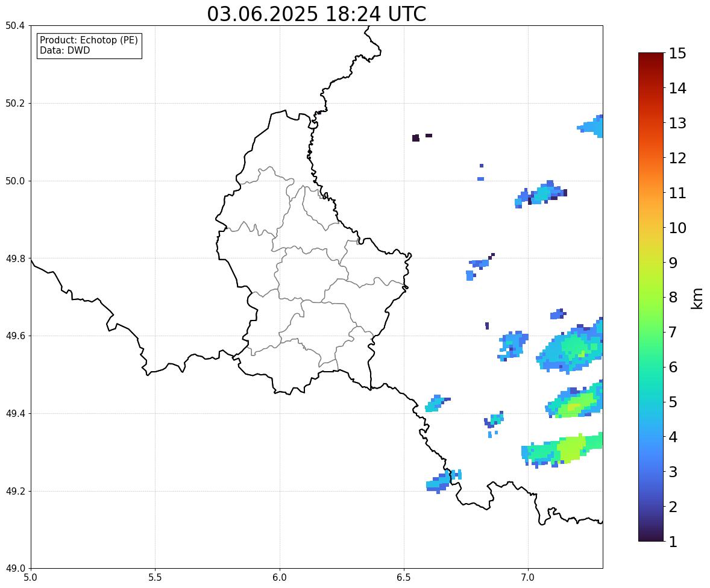This screenshot has width=710, height=588.
Task: Click the colorbar tick label '5'
Action: point(673,402)
